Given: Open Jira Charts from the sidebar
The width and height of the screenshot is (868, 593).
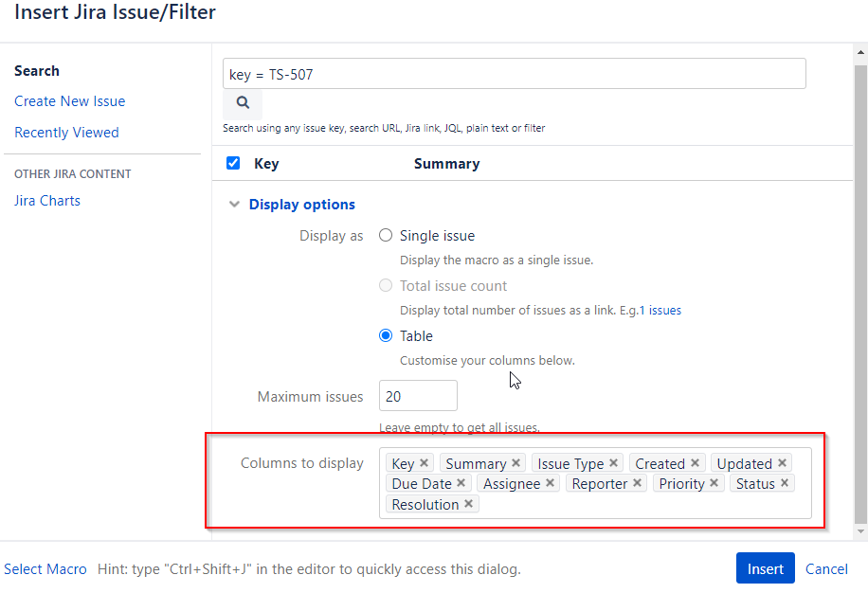Looking at the screenshot, I should click(x=46, y=200).
